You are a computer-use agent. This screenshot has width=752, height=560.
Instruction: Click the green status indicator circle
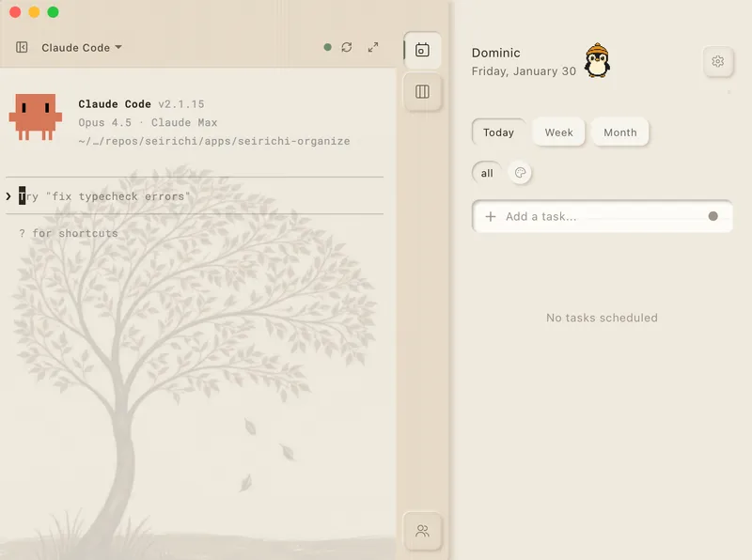coord(327,46)
